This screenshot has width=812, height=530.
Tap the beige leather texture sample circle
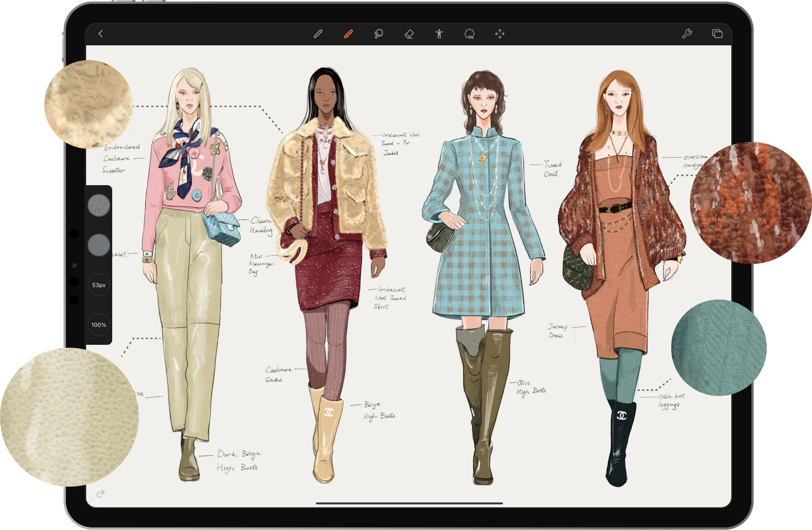point(69,417)
